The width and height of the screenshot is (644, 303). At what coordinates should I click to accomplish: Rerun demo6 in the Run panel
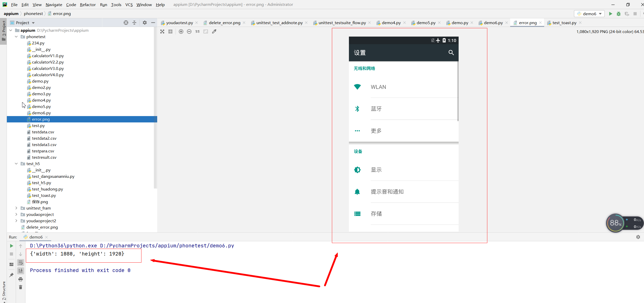pyautogui.click(x=11, y=246)
